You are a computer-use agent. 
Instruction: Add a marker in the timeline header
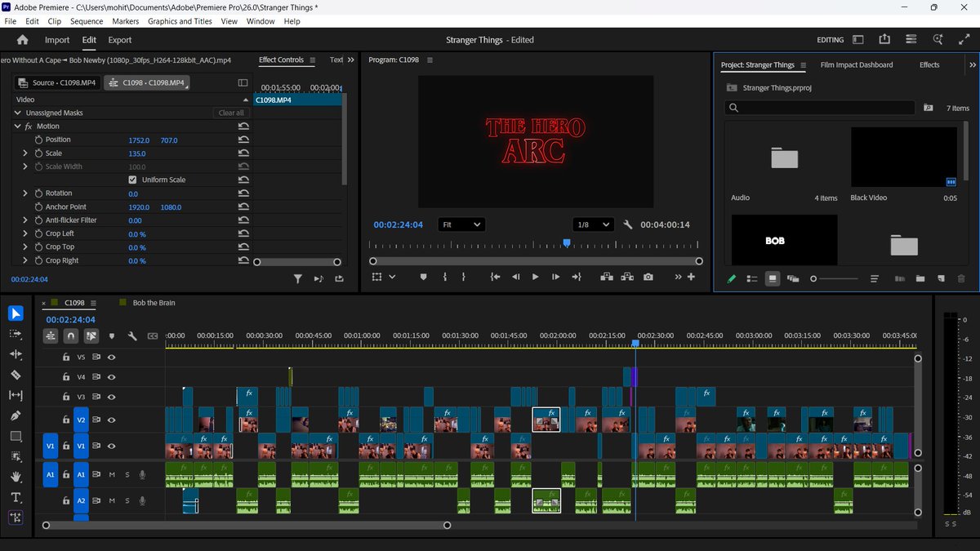[x=112, y=335]
